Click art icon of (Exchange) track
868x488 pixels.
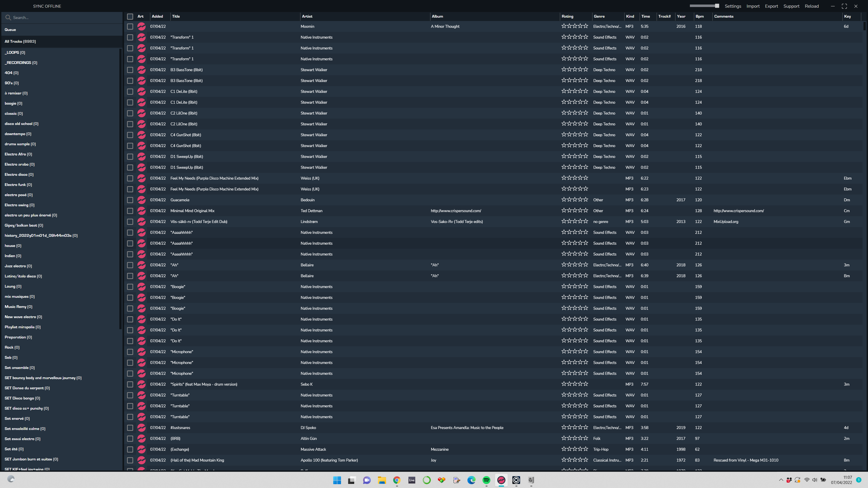pos(142,449)
